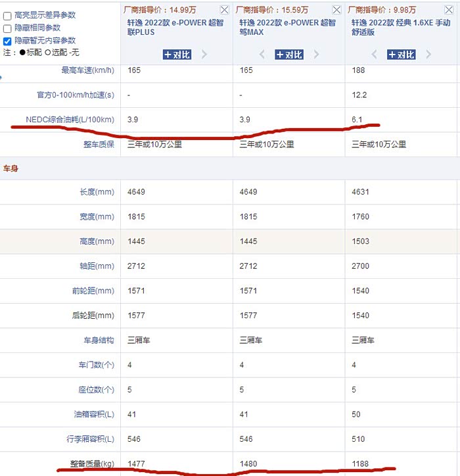The width and height of the screenshot is (460, 476).
Task: Click 最高车速(km/h) row label
Action: (87, 70)
